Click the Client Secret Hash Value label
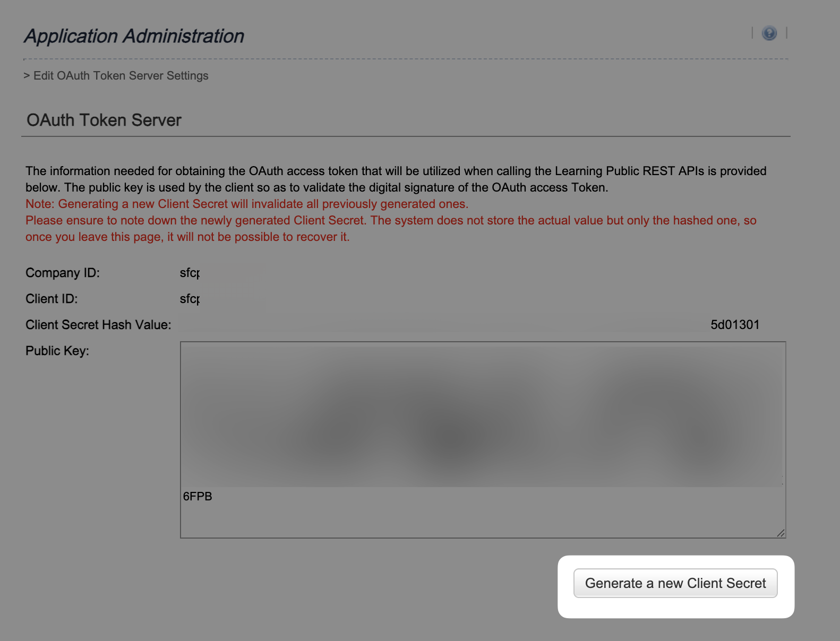 [x=98, y=325]
